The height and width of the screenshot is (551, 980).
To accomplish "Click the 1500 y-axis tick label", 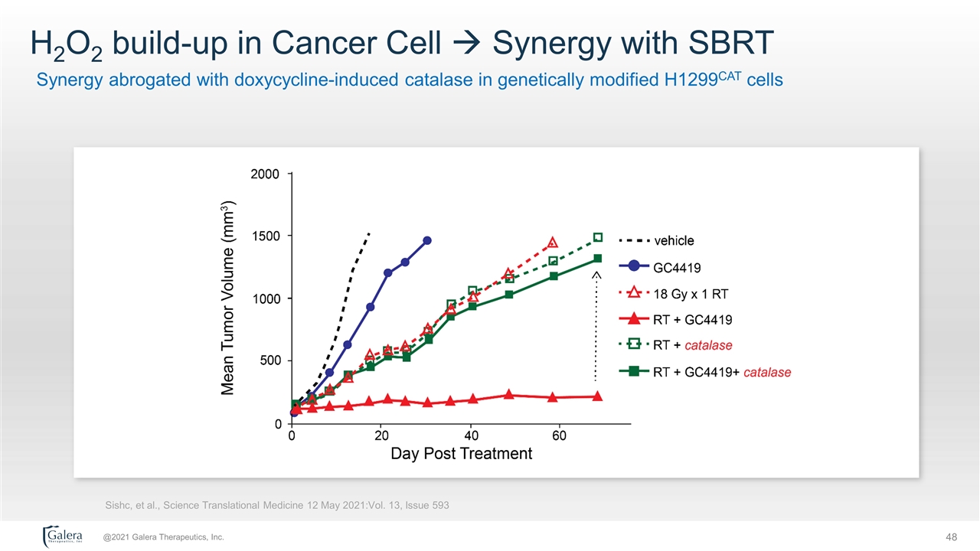I will tap(266, 236).
